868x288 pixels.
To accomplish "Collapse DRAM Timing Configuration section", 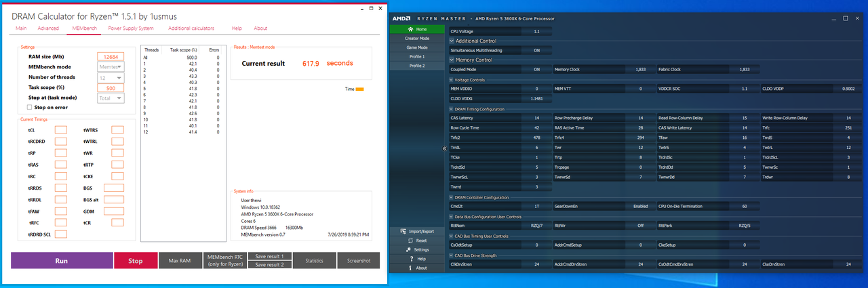I will pos(452,109).
